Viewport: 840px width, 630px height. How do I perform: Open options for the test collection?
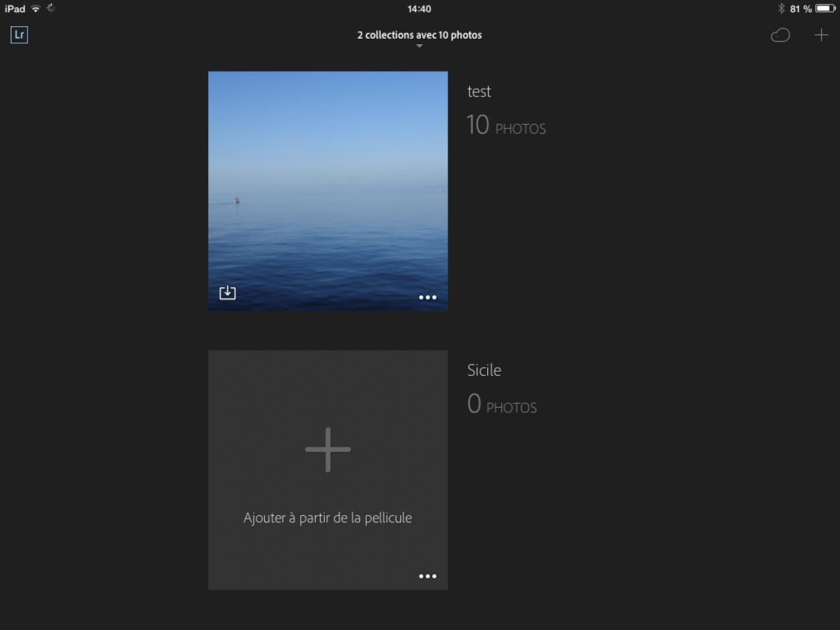(x=427, y=297)
